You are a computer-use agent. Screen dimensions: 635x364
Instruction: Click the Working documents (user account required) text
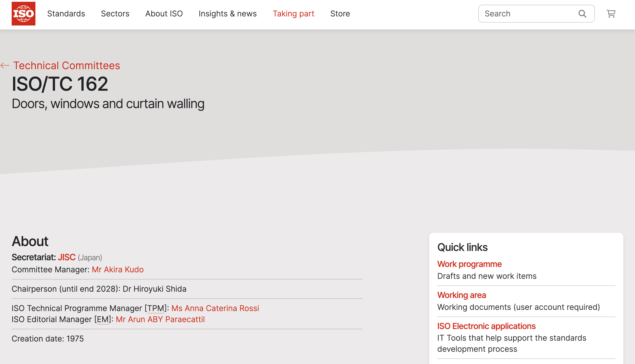click(519, 307)
